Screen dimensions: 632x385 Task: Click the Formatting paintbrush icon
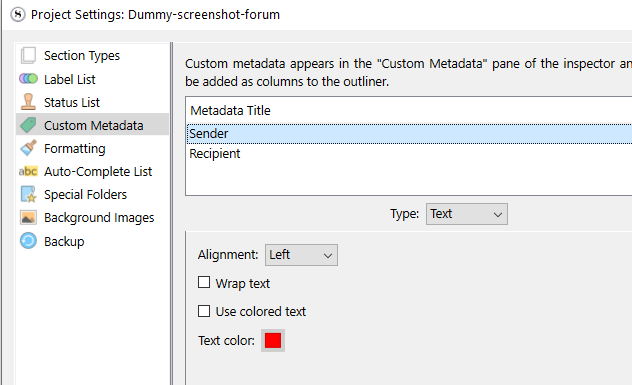click(28, 148)
